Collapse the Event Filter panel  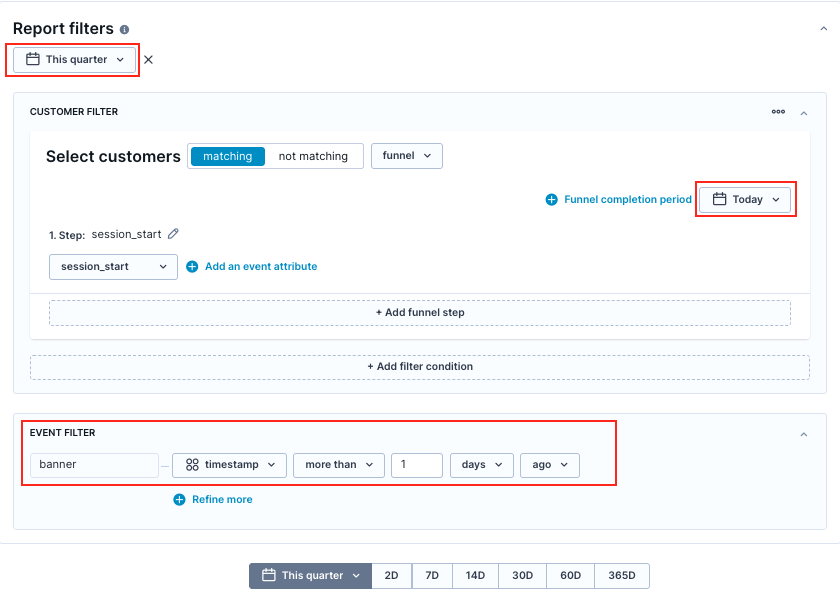pos(804,434)
